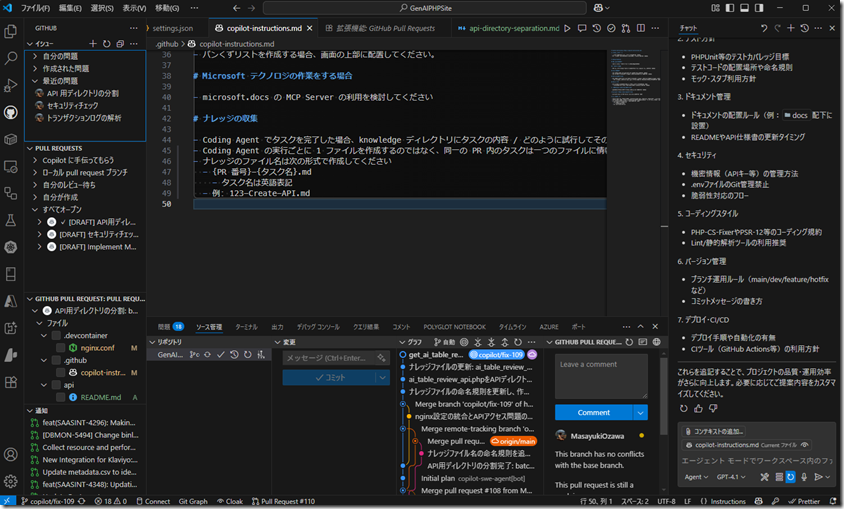This screenshot has height=509, width=844.
Task: Open the Comment button dropdown arrow
Action: (640, 413)
